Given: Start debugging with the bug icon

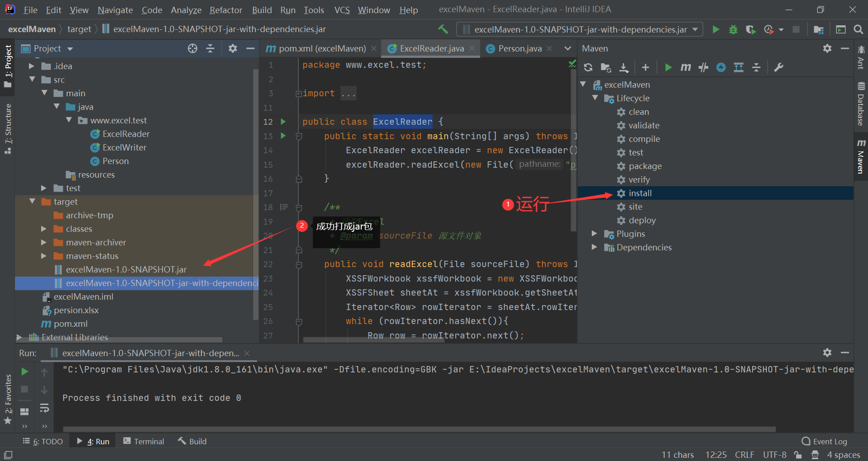Looking at the screenshot, I should [x=733, y=29].
